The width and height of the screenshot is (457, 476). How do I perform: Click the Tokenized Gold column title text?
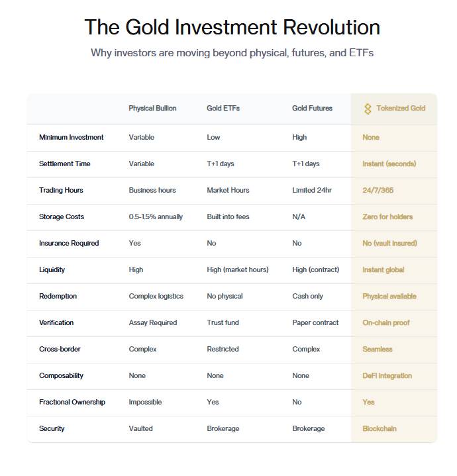pos(400,109)
